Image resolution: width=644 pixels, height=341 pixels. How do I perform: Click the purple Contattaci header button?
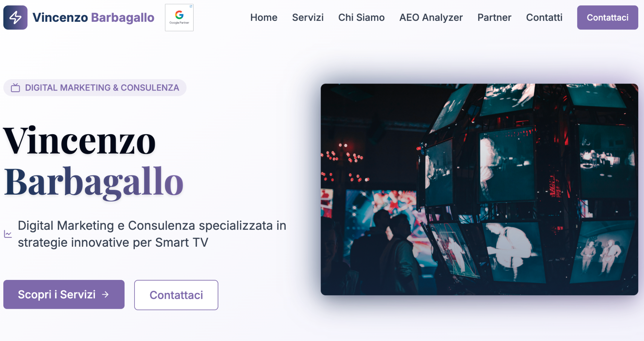(607, 17)
